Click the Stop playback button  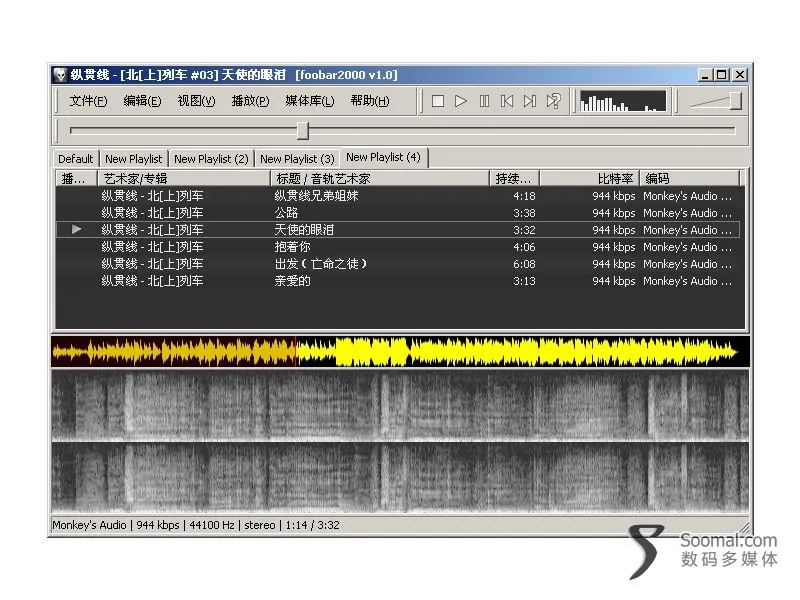(438, 101)
